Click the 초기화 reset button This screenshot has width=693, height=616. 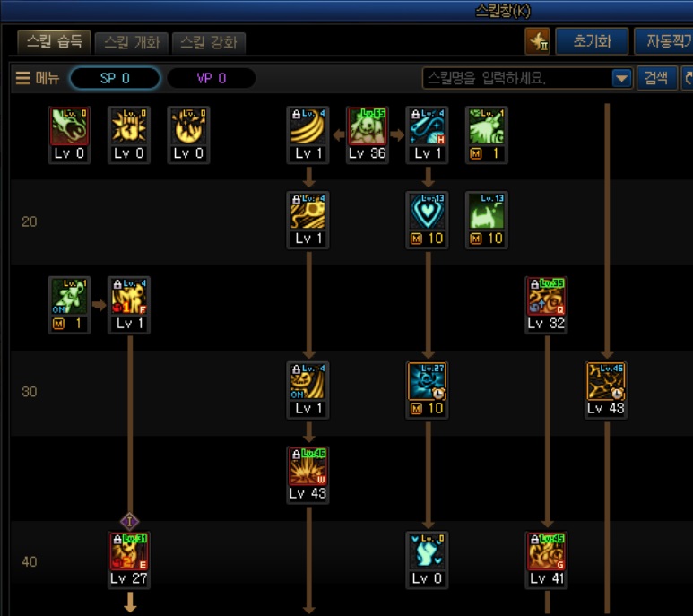[592, 41]
